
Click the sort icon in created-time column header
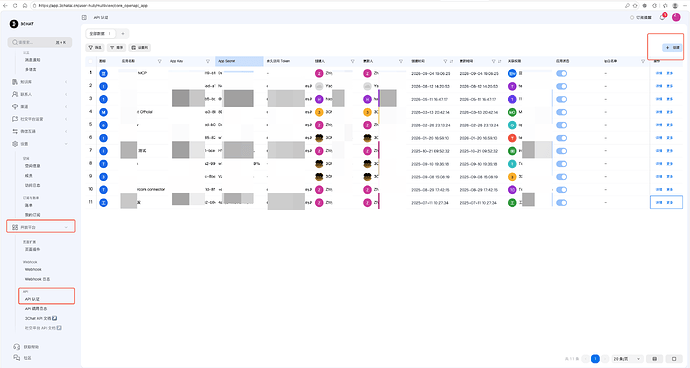point(451,61)
